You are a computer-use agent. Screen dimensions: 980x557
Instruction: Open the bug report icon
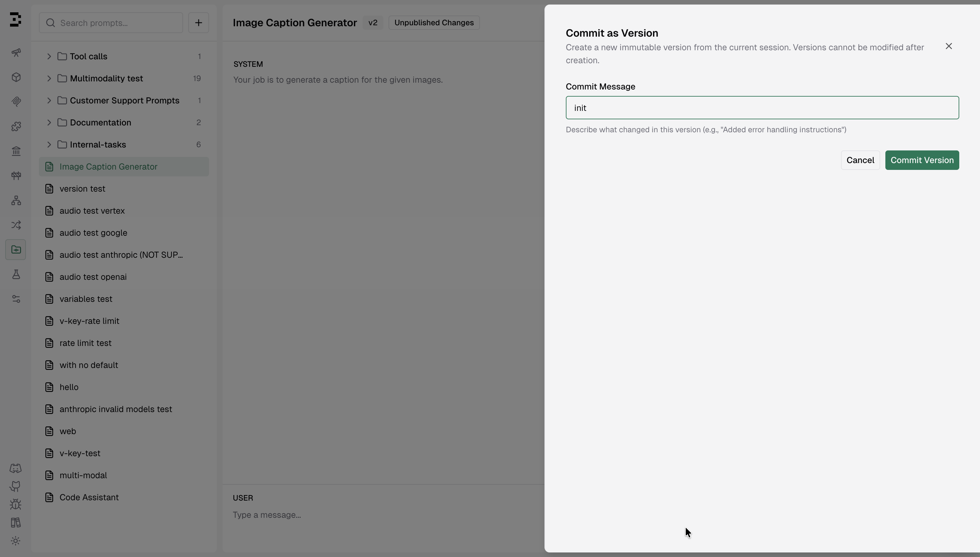16,504
